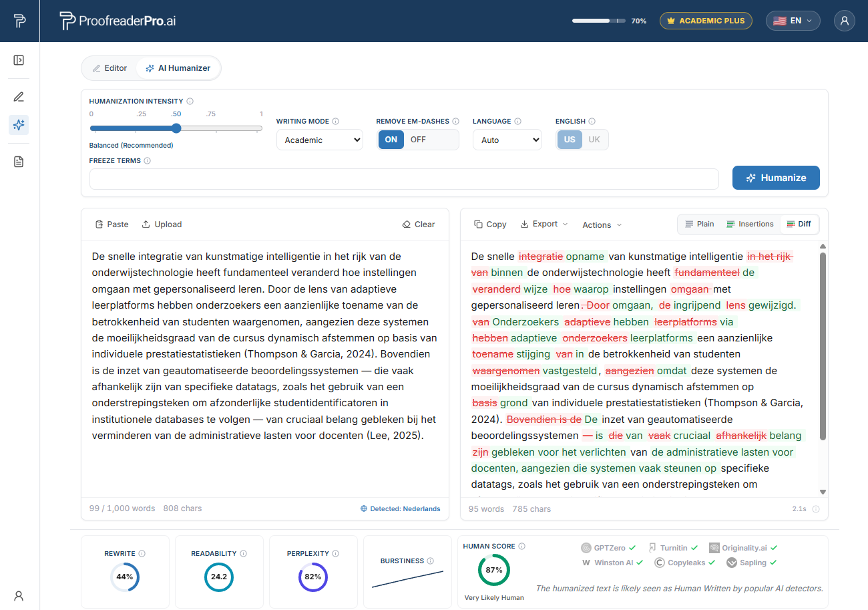Clear the input text
The image size is (868, 610).
click(x=419, y=224)
